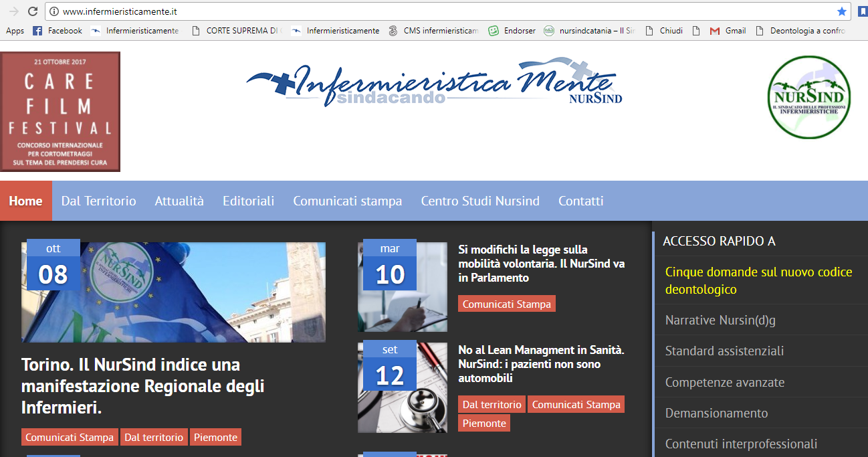Open the Editoriali menu
Viewport: 868px width, 457px height.
tap(249, 201)
